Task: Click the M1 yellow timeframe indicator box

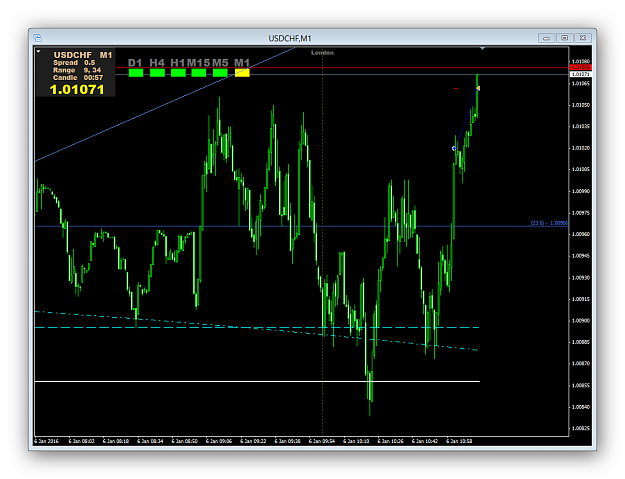Action: pos(242,73)
